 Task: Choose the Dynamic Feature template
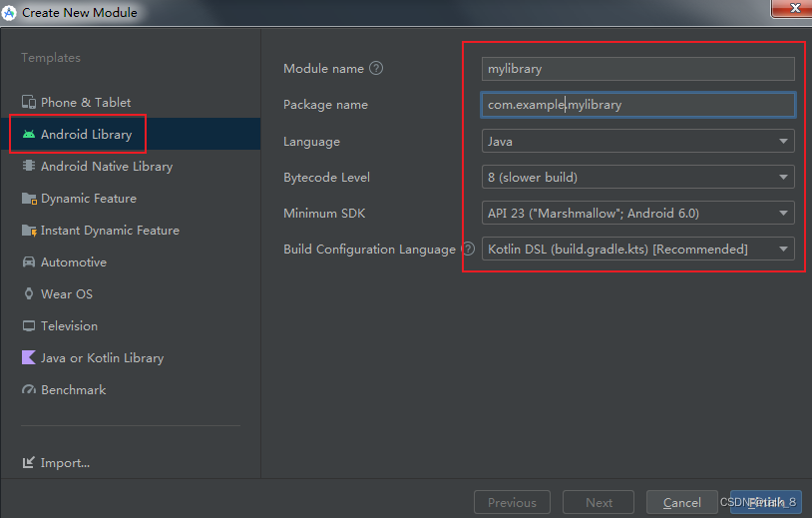pyautogui.click(x=131, y=199)
